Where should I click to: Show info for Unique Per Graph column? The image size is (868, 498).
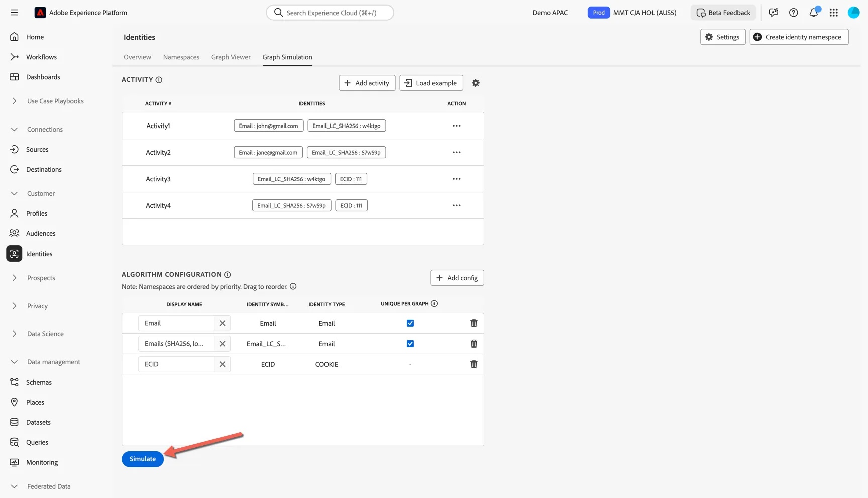point(435,304)
